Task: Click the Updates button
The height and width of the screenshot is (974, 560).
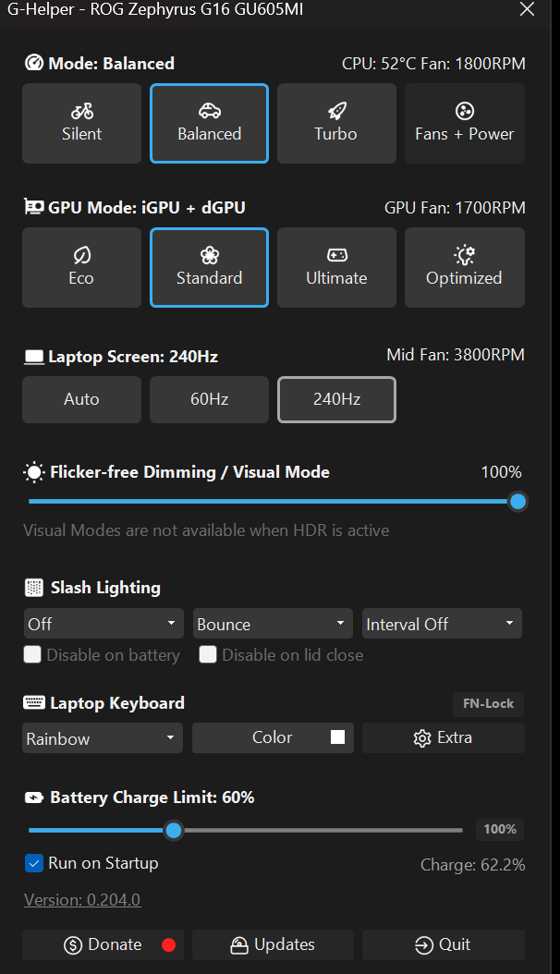Action: 273,944
